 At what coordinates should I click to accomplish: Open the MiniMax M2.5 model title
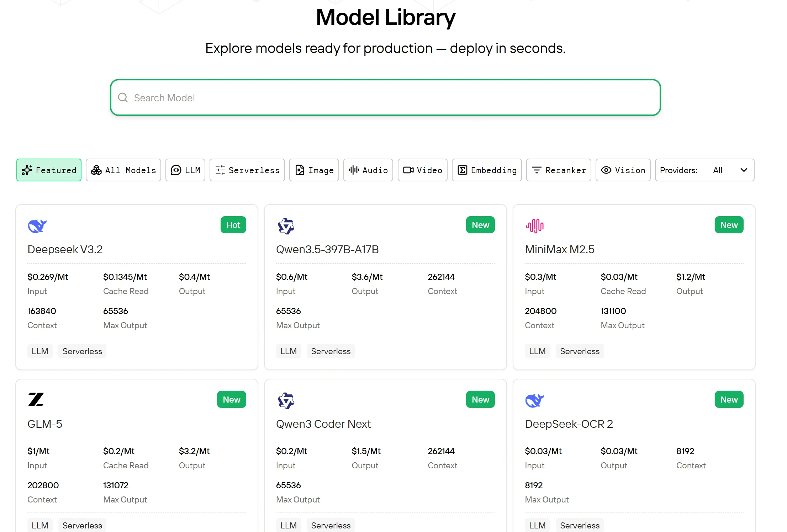pyautogui.click(x=560, y=249)
